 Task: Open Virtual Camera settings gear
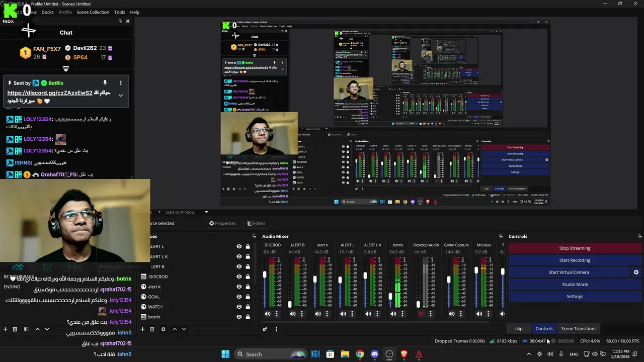(x=636, y=273)
